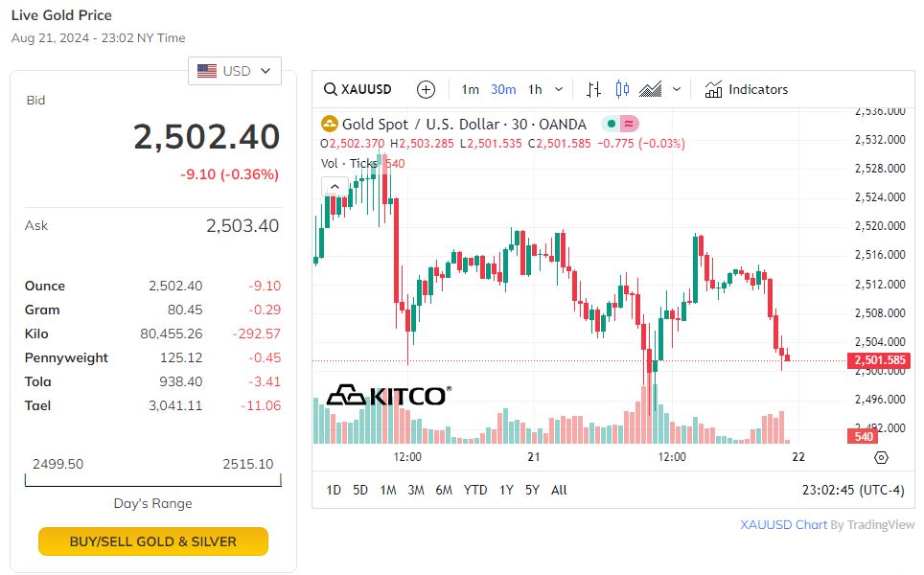
Task: Select the candlestick chart type icon
Action: pyautogui.click(x=622, y=90)
